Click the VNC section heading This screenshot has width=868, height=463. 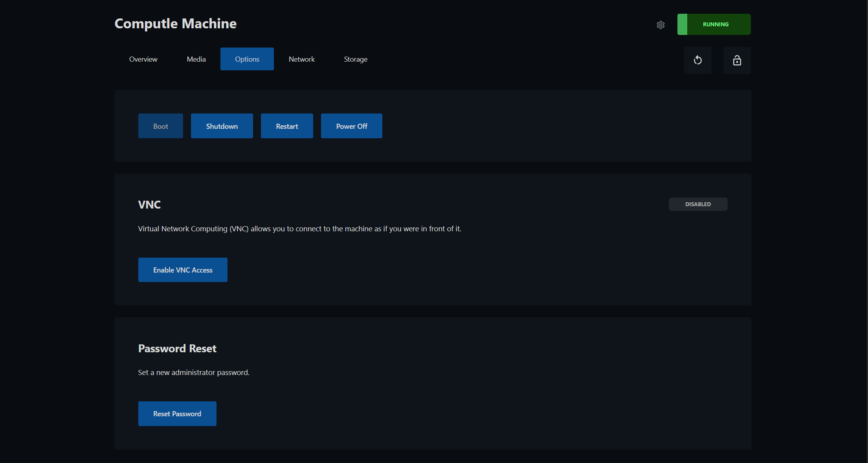[x=149, y=205]
